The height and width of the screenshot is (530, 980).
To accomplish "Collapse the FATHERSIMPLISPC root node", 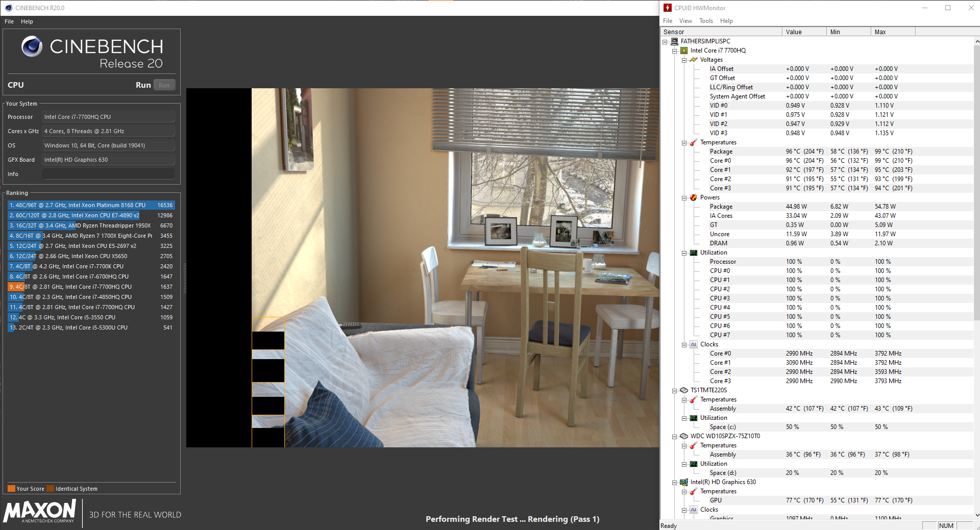I will pyautogui.click(x=665, y=42).
